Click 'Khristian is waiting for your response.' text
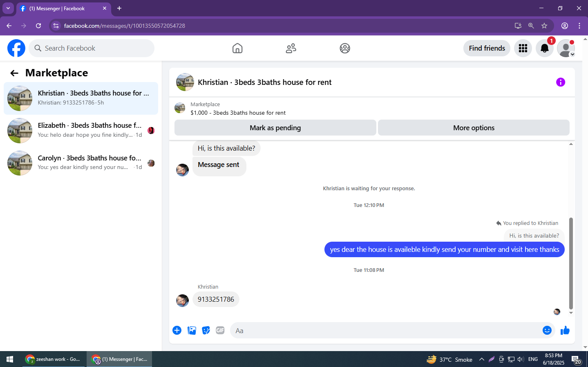Viewport: 588px width, 367px height. pos(369,189)
